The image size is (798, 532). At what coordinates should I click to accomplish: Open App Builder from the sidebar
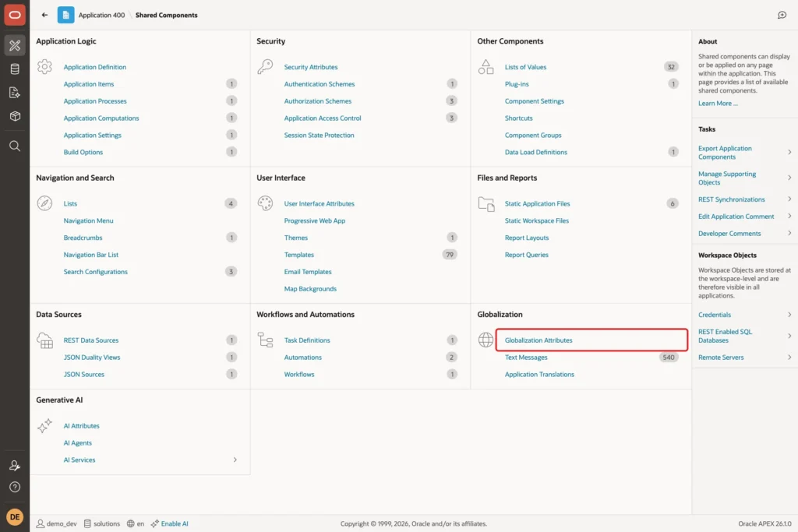[x=15, y=45]
